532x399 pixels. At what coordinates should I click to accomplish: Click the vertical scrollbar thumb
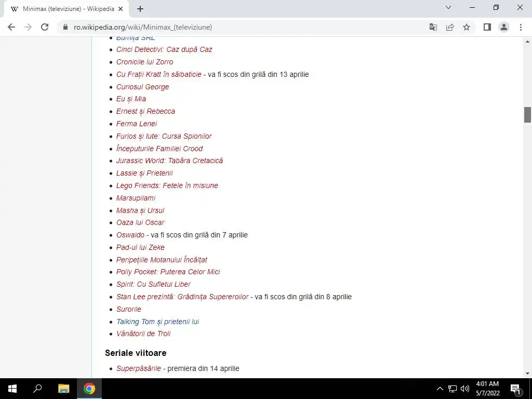click(x=527, y=115)
